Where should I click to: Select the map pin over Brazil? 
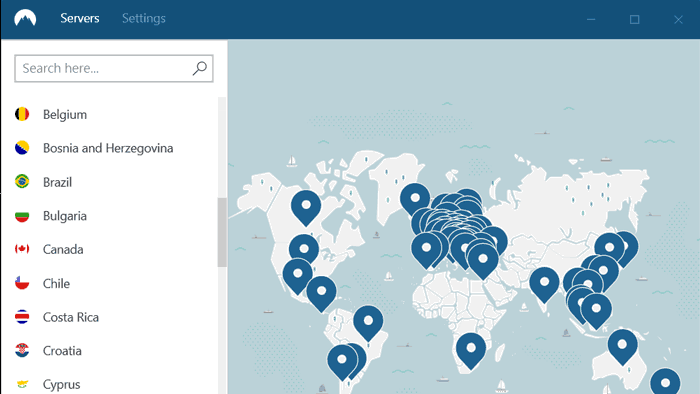click(368, 323)
